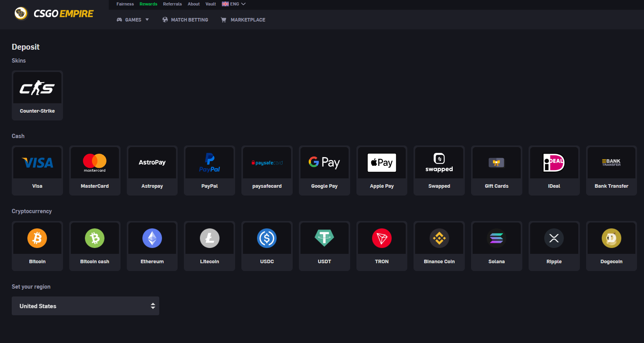
Task: Select paysafecard payment method
Action: (x=267, y=171)
